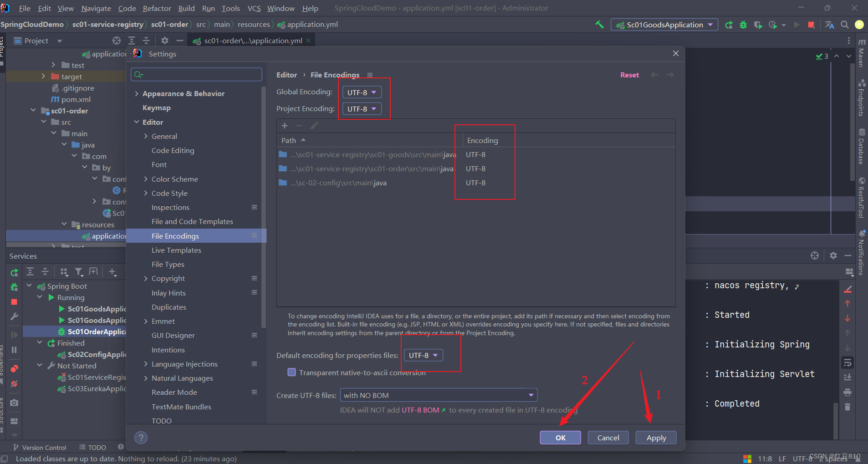Enable Transparent native-to-ascii conversion
This screenshot has width=868, height=464.
tap(292, 372)
